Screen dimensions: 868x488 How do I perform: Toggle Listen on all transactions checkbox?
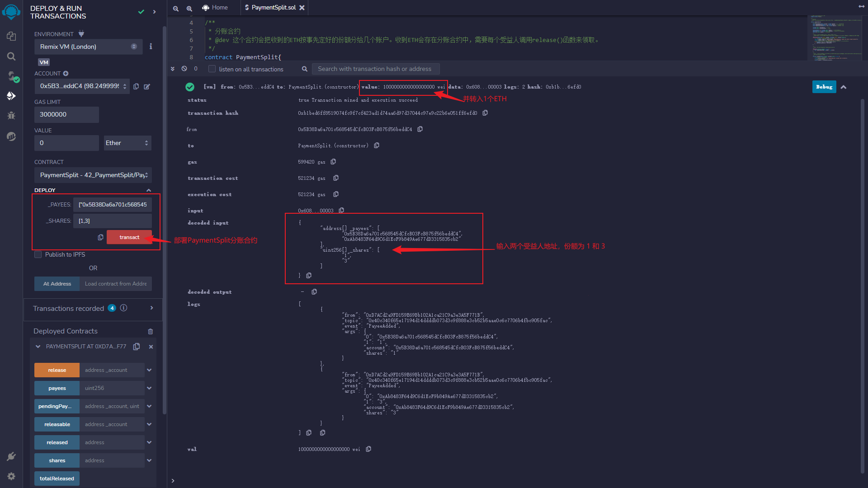click(212, 69)
